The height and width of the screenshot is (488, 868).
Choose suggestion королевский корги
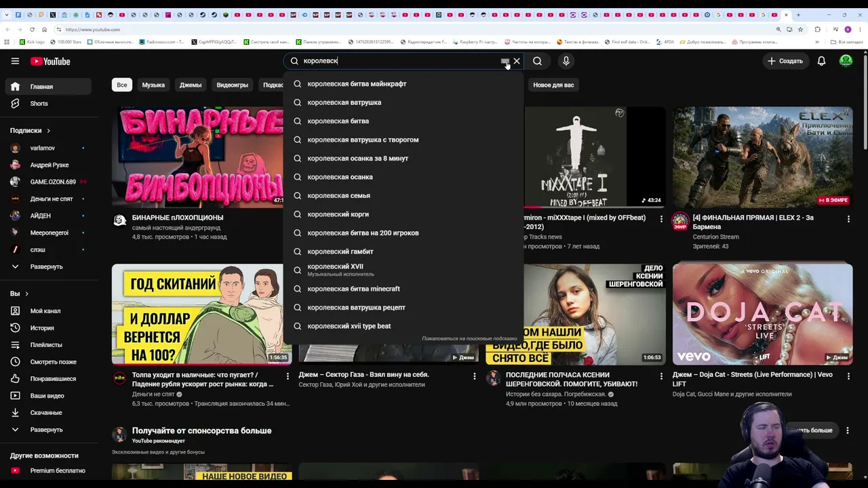[x=403, y=214]
